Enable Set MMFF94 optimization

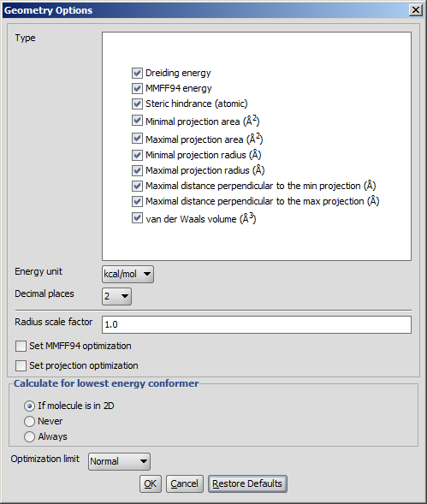[21, 347]
